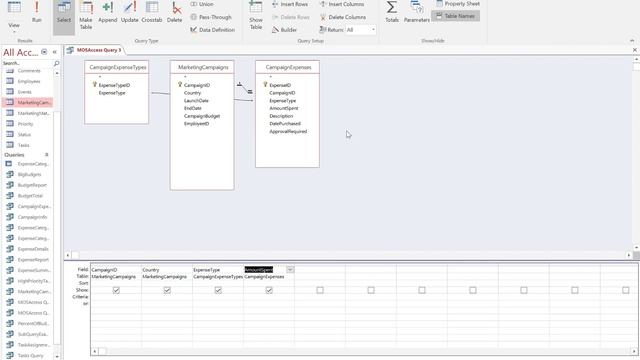Click Insert Rows in Query Setup
The width and height of the screenshot is (640, 360).
(290, 4)
